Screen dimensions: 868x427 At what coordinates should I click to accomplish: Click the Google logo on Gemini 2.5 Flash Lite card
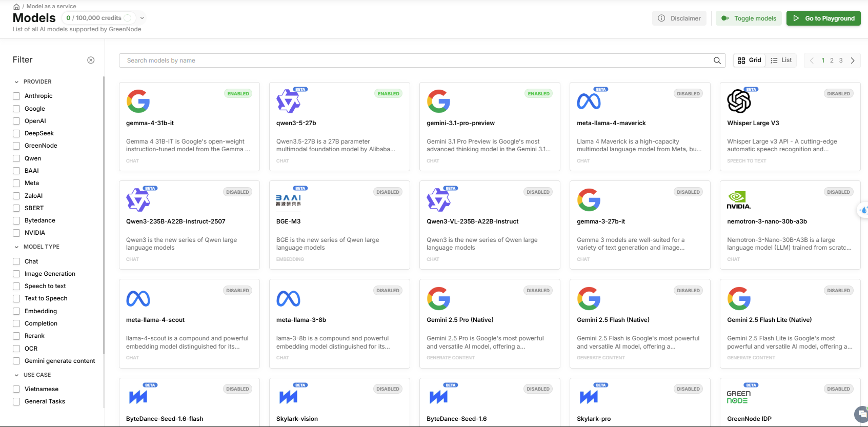739,298
